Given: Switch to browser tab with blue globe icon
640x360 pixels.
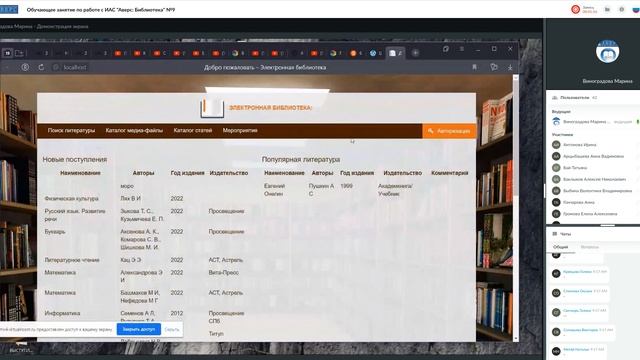Looking at the screenshot, I should click(376, 53).
